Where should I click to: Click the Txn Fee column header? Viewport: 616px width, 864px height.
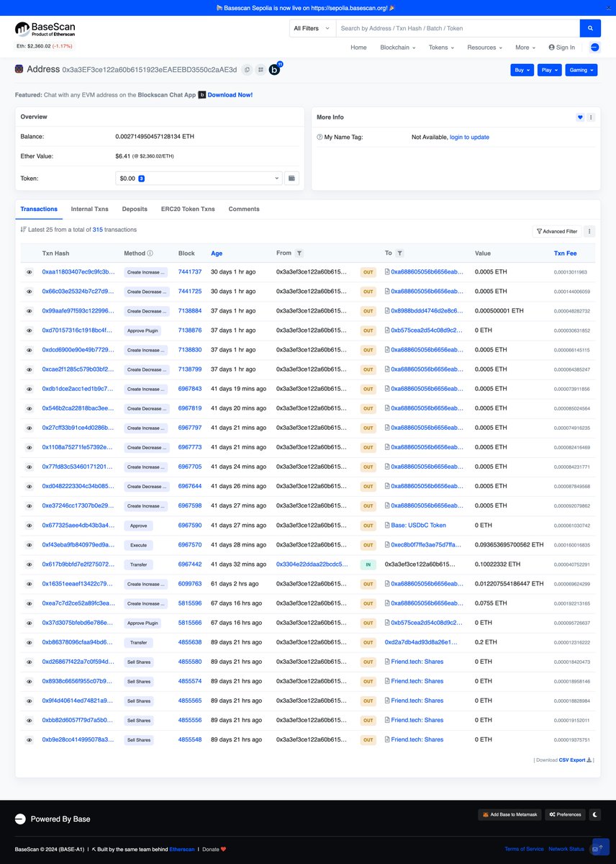coord(565,253)
